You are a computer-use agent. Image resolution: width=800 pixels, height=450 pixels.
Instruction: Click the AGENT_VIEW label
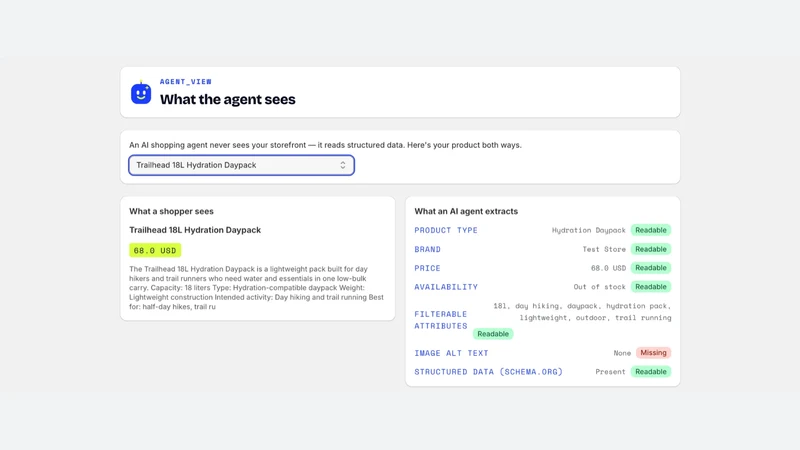[x=186, y=82]
